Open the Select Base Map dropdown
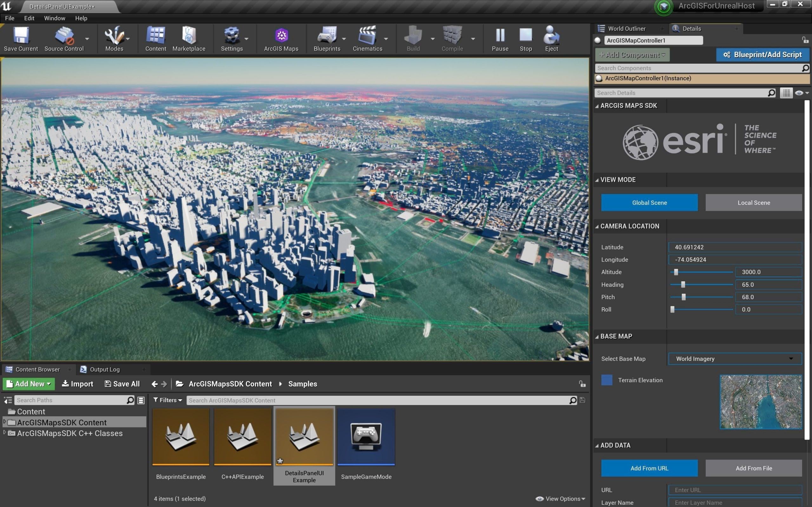Screen dimensions: 812x507 [x=735, y=358]
